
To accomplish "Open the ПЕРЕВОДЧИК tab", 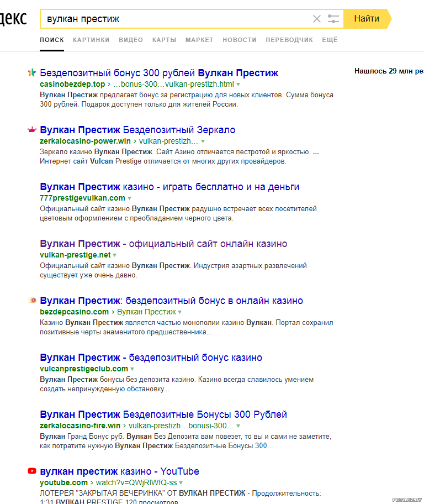I will coord(289,40).
